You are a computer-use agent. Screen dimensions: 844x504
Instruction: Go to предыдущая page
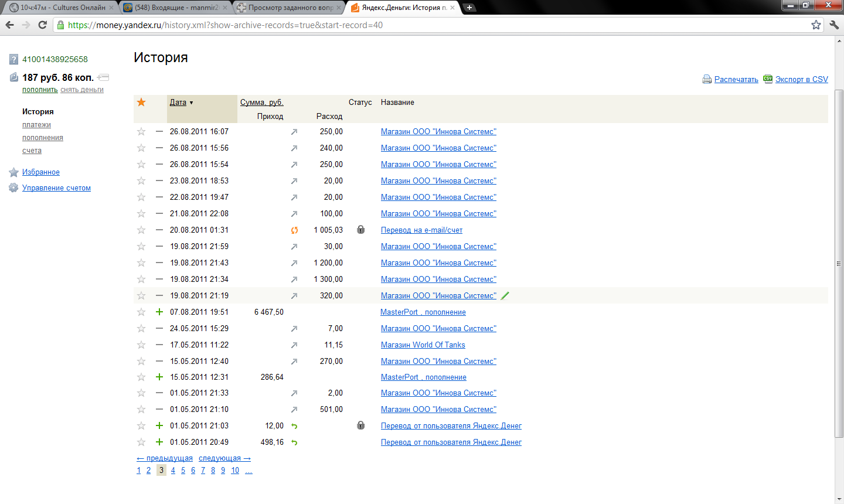click(x=165, y=458)
